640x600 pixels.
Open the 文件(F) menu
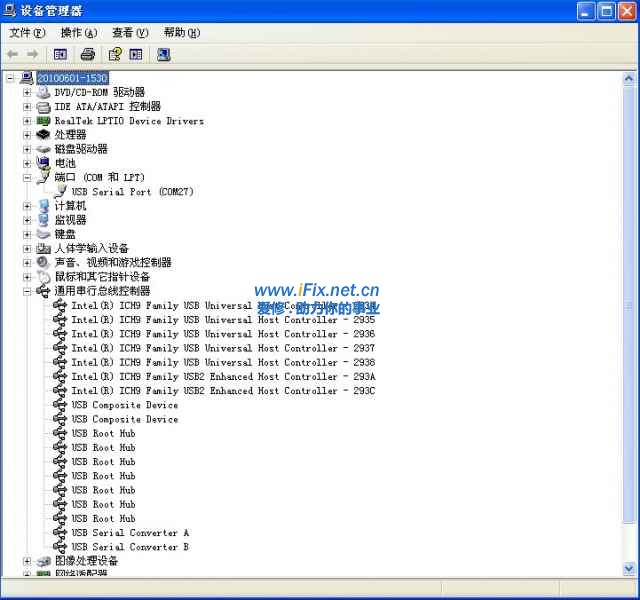point(27,33)
